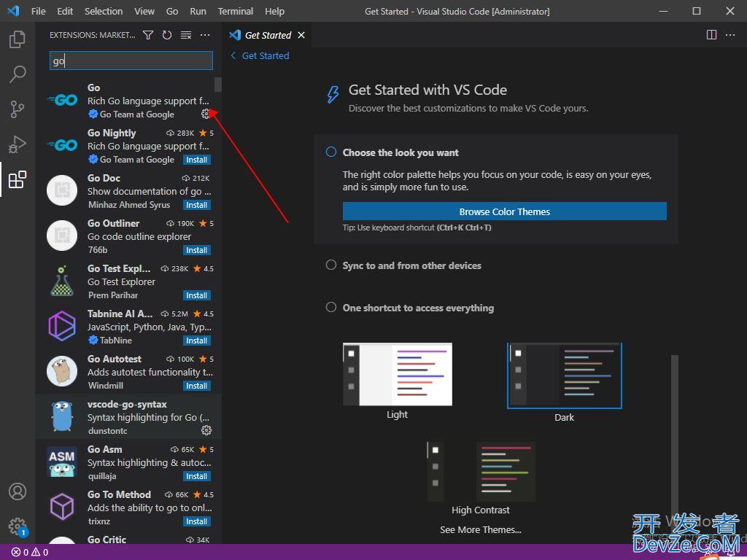
Task: Click See More Themes link
Action: [x=481, y=529]
